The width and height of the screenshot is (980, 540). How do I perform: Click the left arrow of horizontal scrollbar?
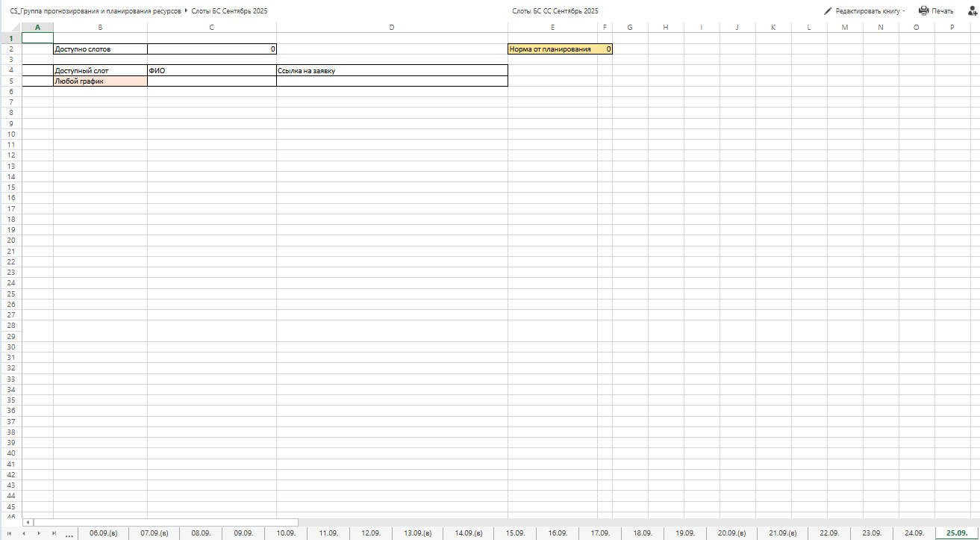pyautogui.click(x=28, y=523)
